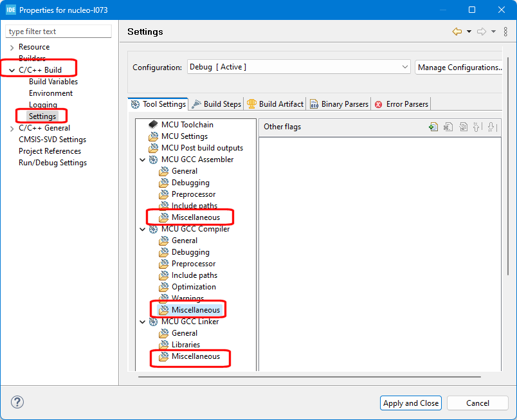Click the Edit flag icon in Other flags
Viewport: 517px width, 420px height.
[463, 127]
